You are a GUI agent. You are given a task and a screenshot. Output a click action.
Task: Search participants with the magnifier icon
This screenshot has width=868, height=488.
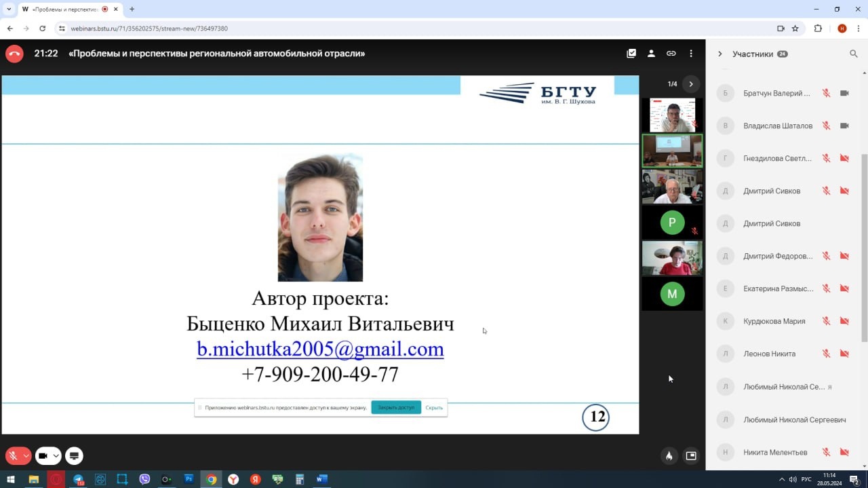pyautogui.click(x=854, y=54)
